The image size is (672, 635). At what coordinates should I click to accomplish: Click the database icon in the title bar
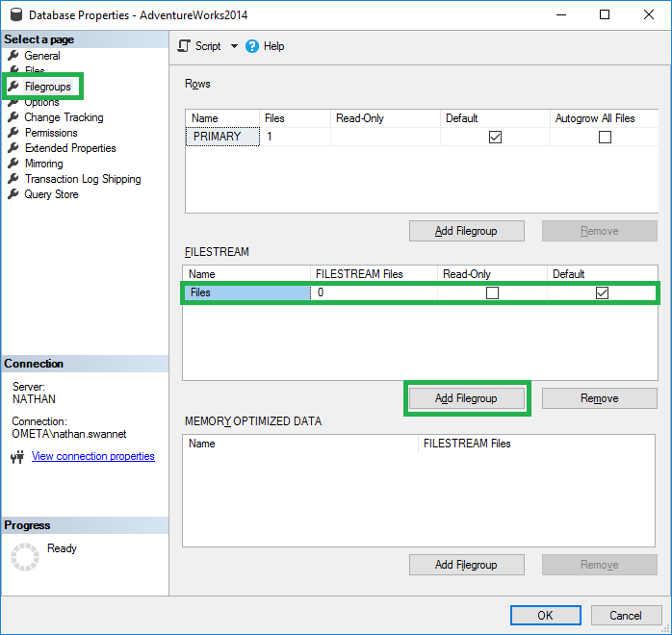16,14
